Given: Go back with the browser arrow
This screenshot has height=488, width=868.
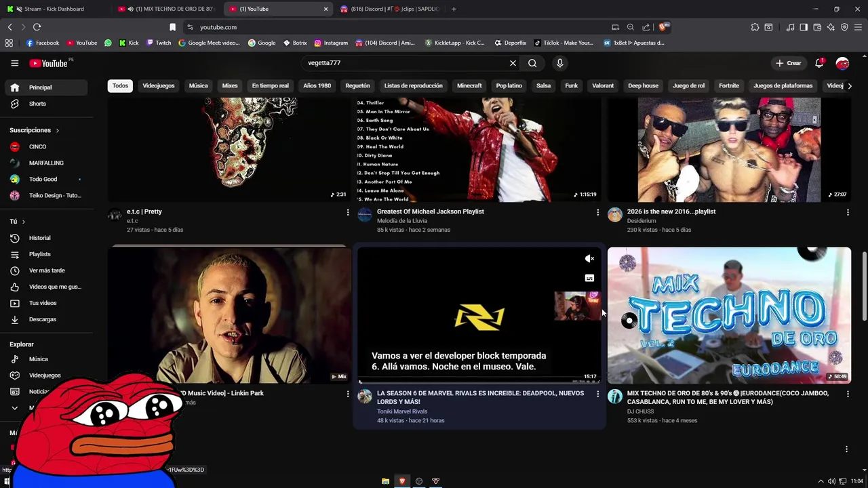Looking at the screenshot, I should tap(9, 27).
